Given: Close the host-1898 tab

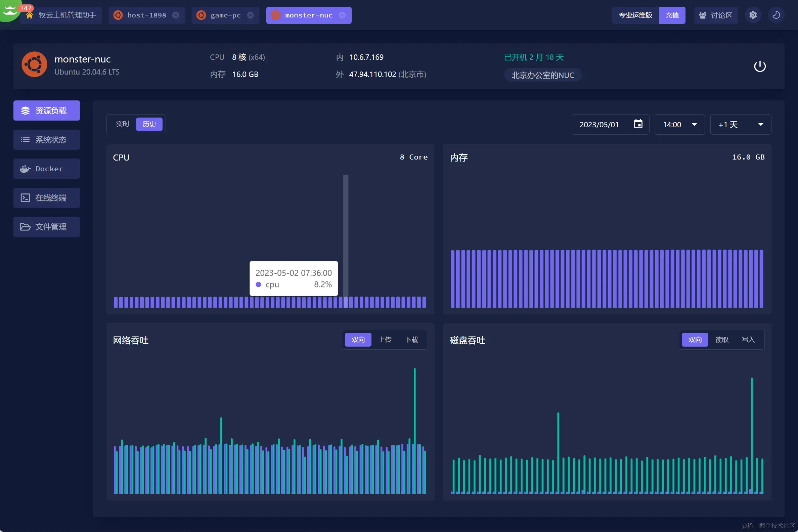Looking at the screenshot, I should pos(176,15).
